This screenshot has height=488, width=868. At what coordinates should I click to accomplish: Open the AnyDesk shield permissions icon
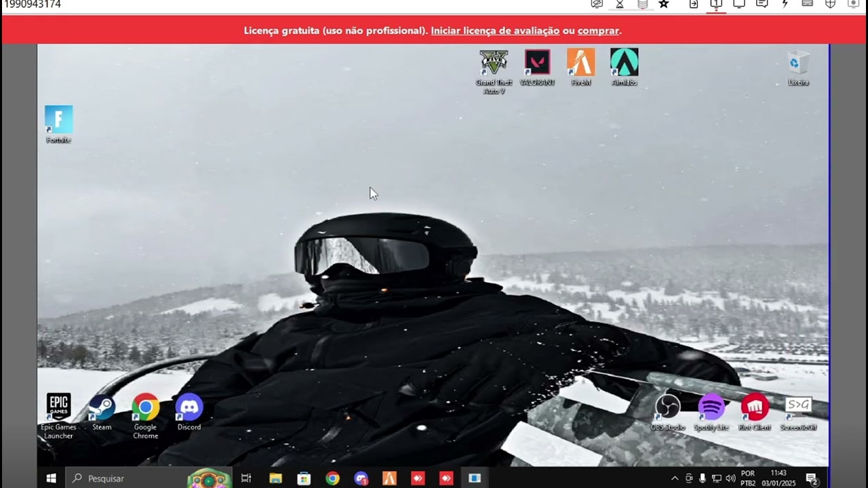tap(830, 4)
